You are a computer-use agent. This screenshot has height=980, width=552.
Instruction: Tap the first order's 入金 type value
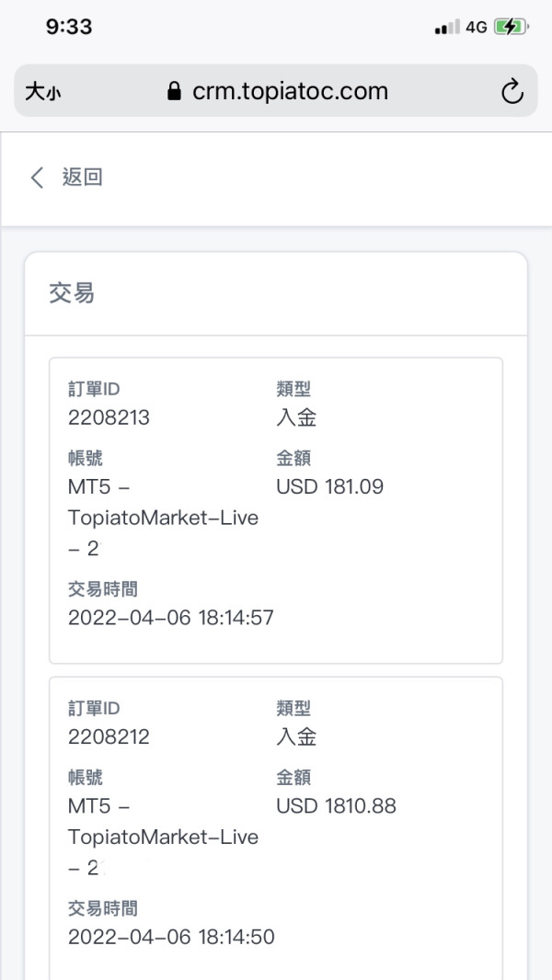(296, 418)
